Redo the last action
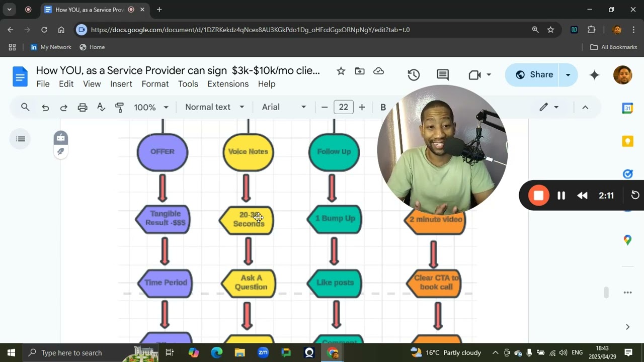644x362 pixels. click(x=64, y=107)
